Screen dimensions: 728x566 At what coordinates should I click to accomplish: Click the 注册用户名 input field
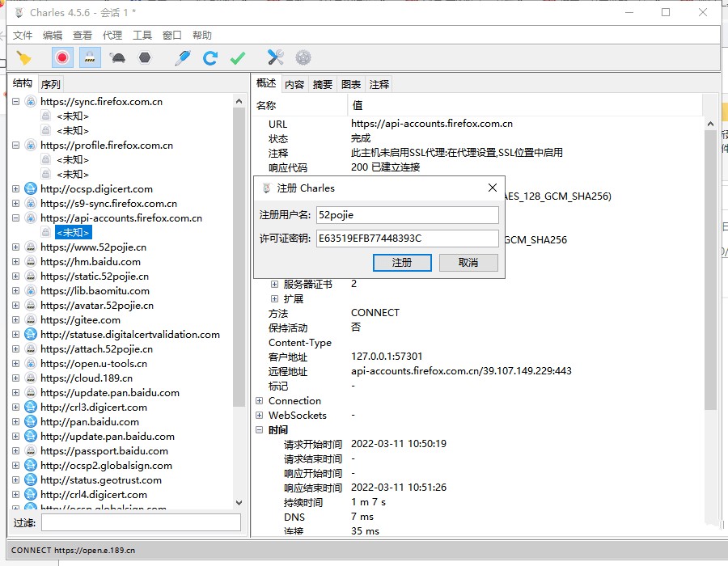[x=408, y=215]
